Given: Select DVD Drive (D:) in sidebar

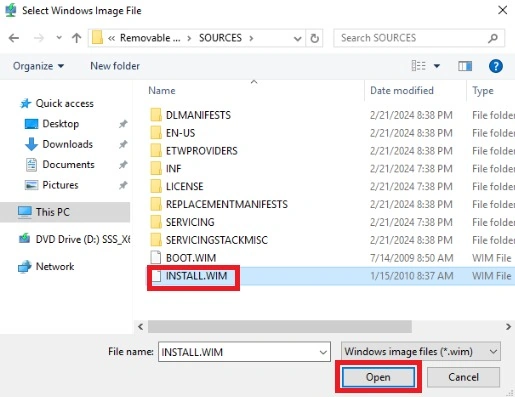Looking at the screenshot, I should pos(74,239).
